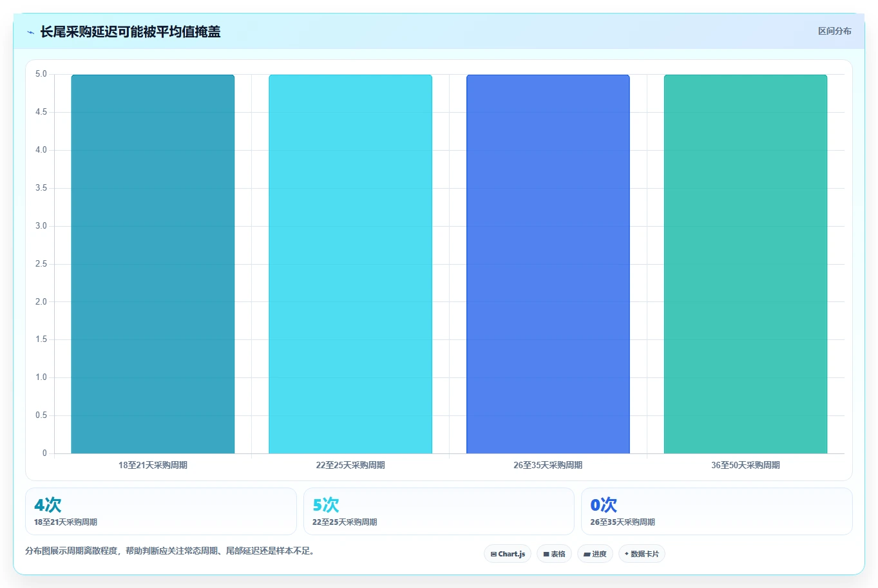
Task: Click the 数据卡片 chip icon
Action: point(627,554)
